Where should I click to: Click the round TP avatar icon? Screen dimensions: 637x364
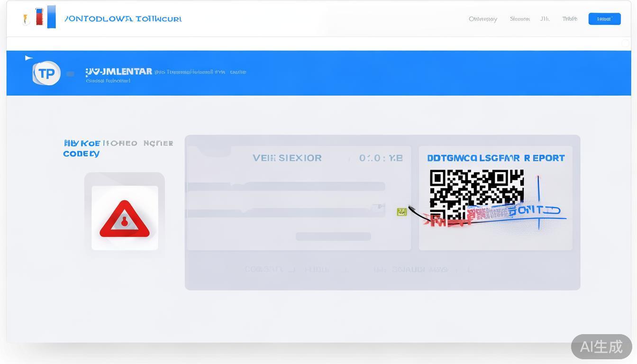tap(46, 73)
